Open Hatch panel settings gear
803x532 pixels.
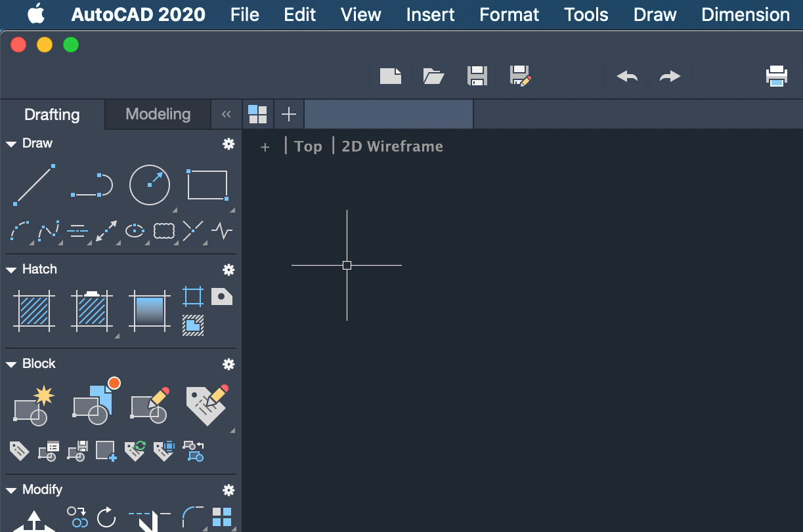coord(228,270)
